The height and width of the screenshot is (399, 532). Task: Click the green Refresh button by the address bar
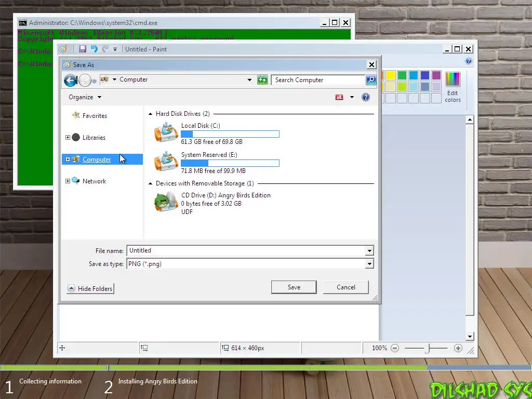coord(262,80)
